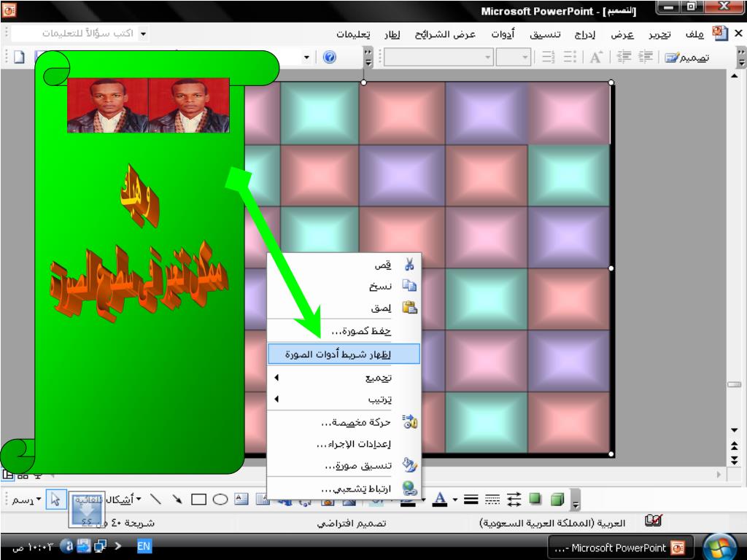Open the رسم drawing menu

pyautogui.click(x=26, y=499)
